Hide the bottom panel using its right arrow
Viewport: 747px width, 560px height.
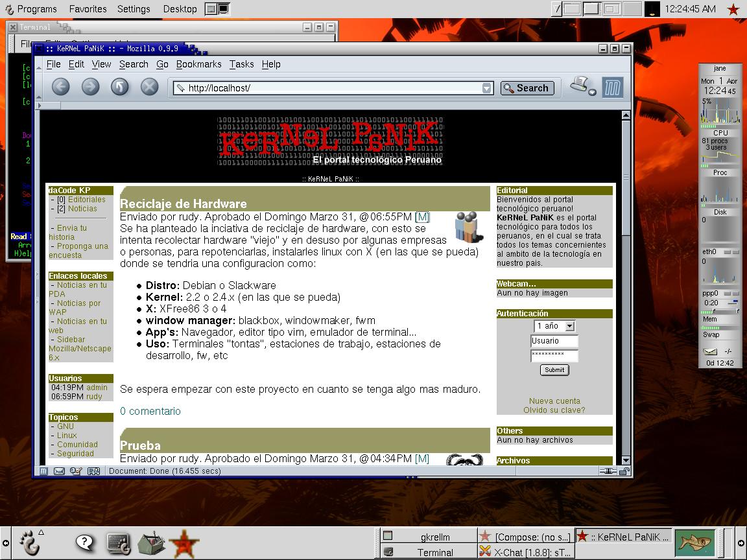tap(741, 543)
